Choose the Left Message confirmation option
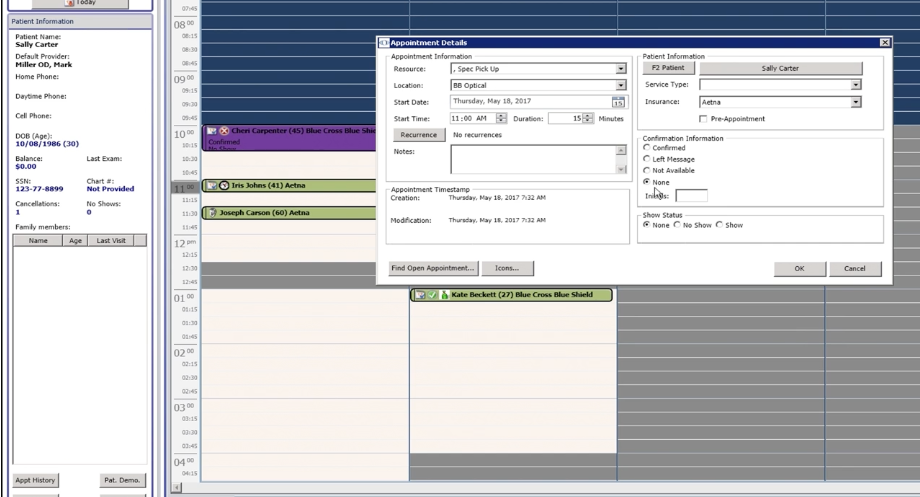This screenshot has width=920, height=497. 647,159
